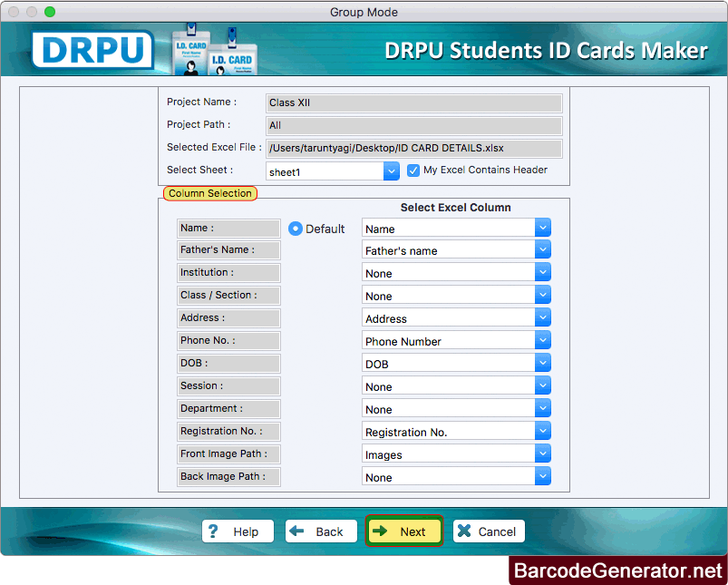Click the Selected Excel File path field
The image size is (728, 585).
[x=414, y=148]
